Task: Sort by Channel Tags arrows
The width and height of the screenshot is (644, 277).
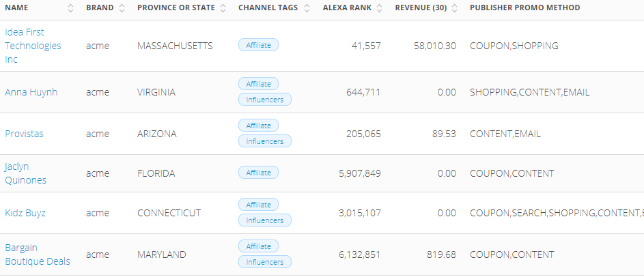Action: pyautogui.click(x=307, y=8)
